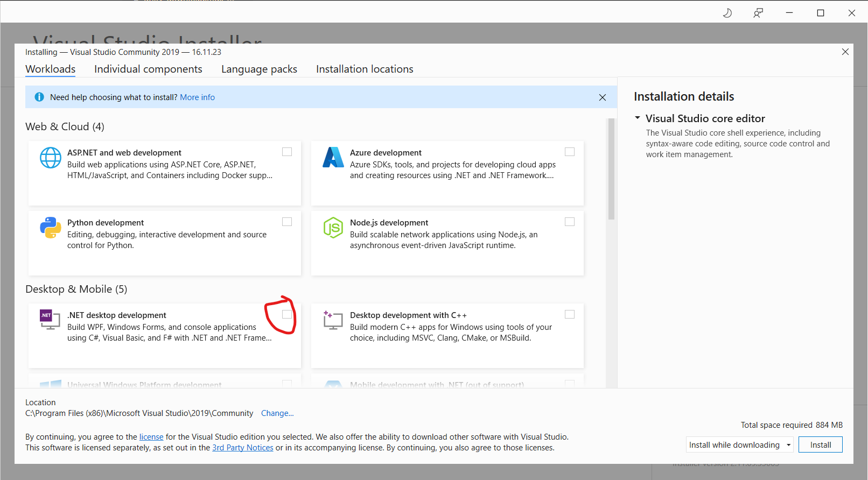This screenshot has height=480, width=868.
Task: Check the ASP.NET and web development workload
Action: (x=287, y=152)
